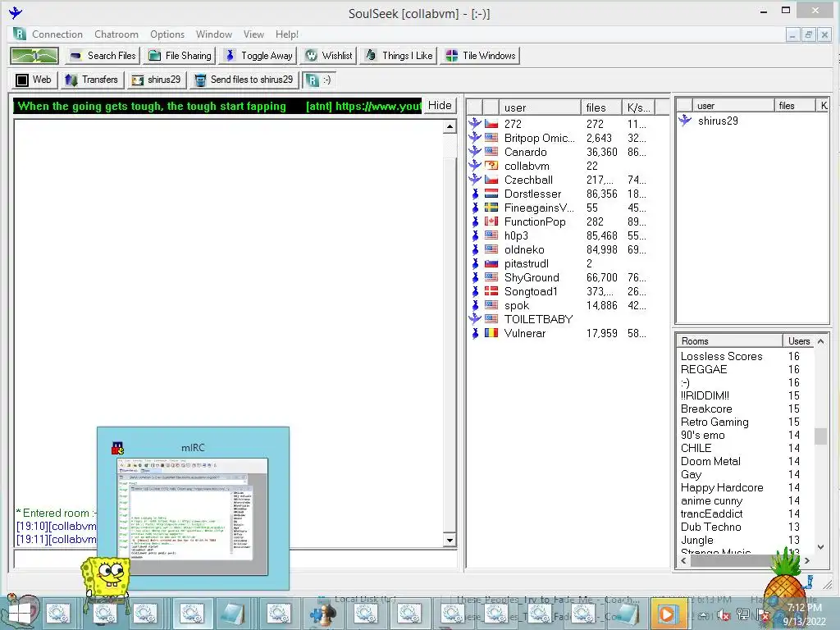Open the Windows Start button
Screen dimensions: 840x630
20,614
